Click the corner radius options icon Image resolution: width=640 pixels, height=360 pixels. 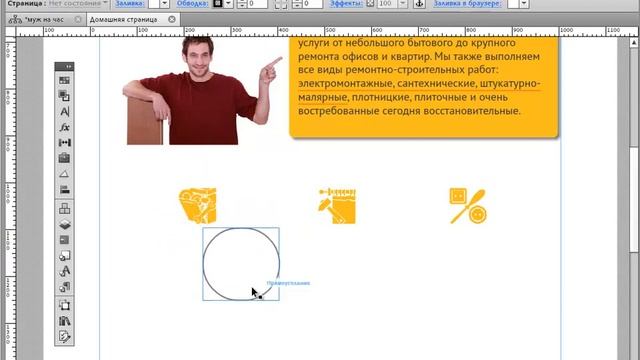(280, 4)
